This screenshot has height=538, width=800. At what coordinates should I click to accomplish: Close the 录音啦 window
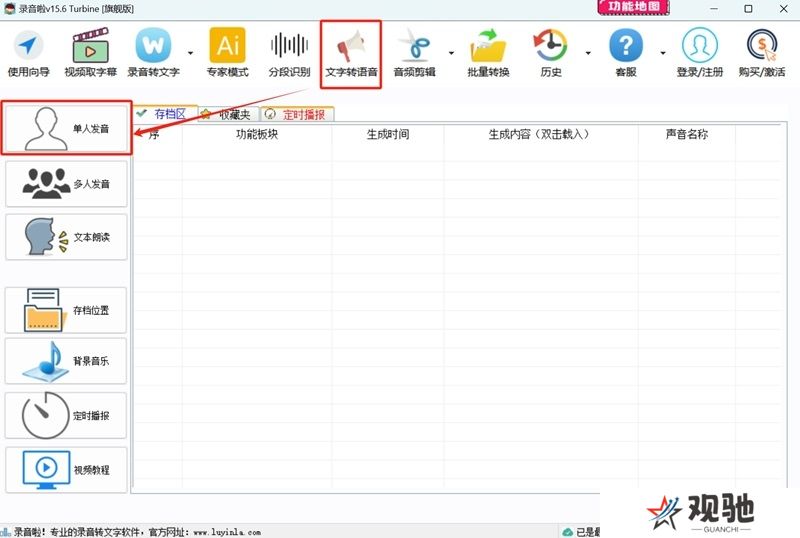784,8
